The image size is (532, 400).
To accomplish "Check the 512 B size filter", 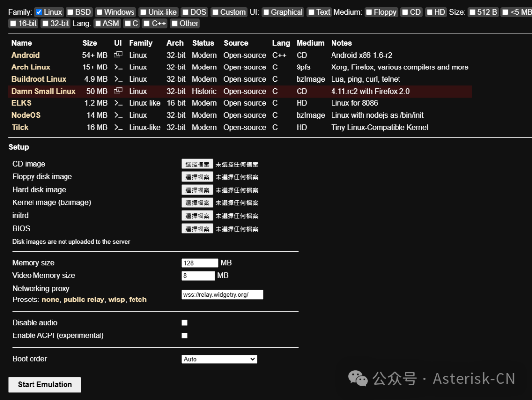I will tap(472, 12).
